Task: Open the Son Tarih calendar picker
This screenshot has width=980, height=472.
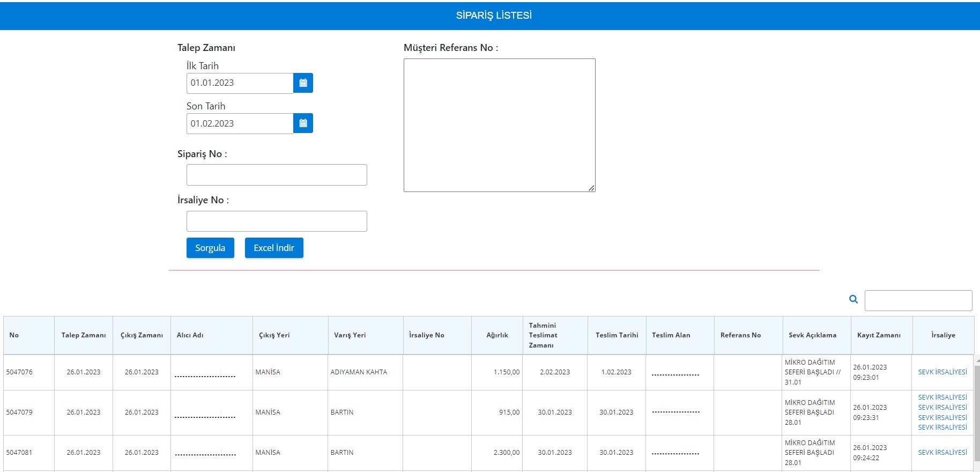Action: coord(303,123)
